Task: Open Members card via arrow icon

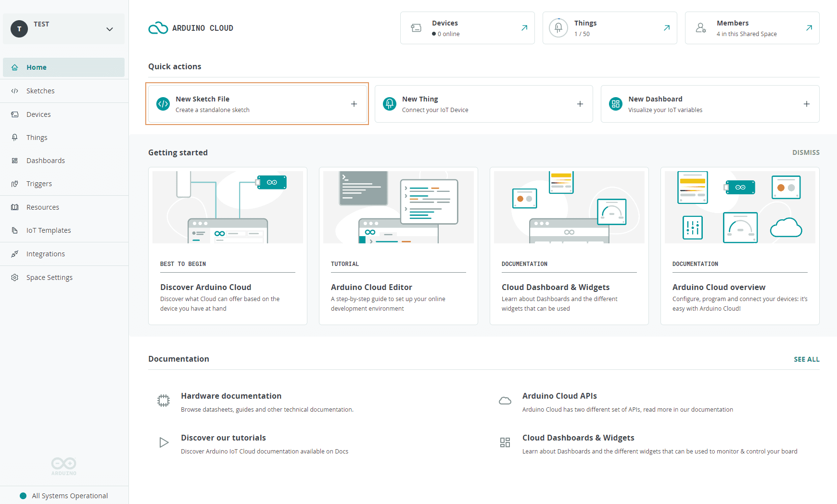Action: (x=809, y=28)
